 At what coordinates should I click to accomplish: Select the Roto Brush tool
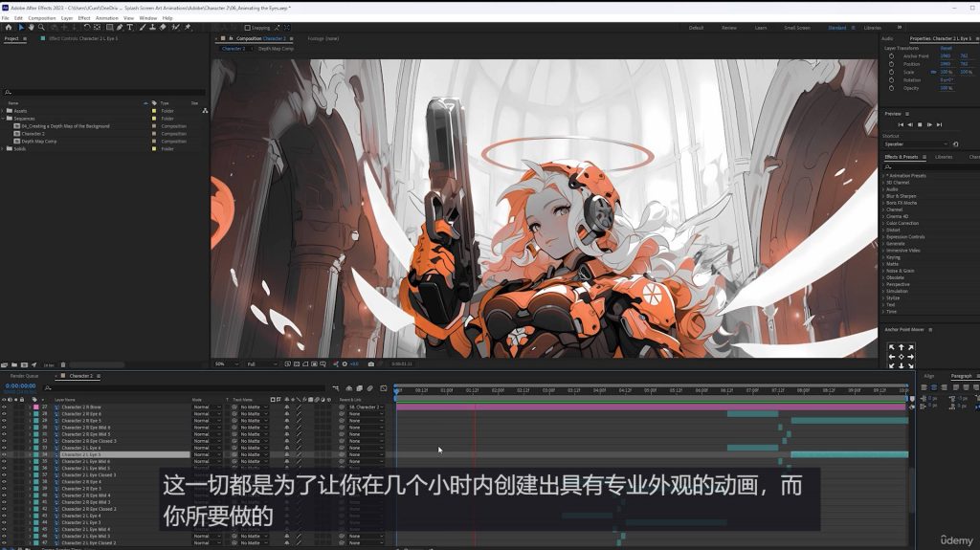(176, 28)
